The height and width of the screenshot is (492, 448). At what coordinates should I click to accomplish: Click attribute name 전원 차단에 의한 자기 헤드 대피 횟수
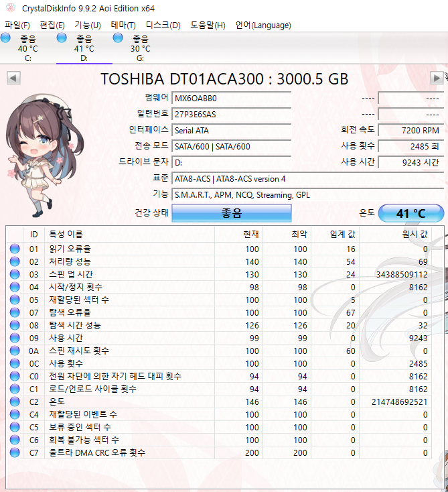[x=115, y=376]
